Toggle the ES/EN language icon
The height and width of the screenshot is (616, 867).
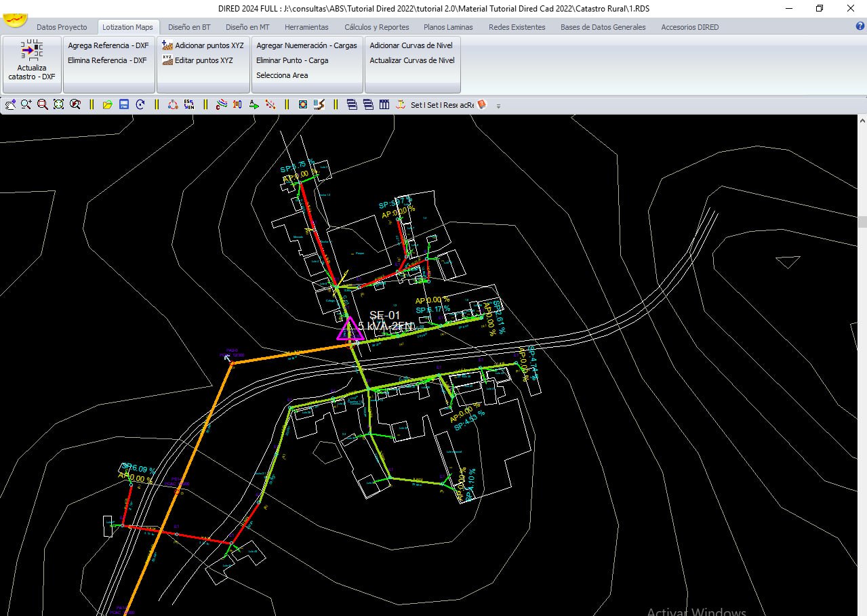click(189, 104)
